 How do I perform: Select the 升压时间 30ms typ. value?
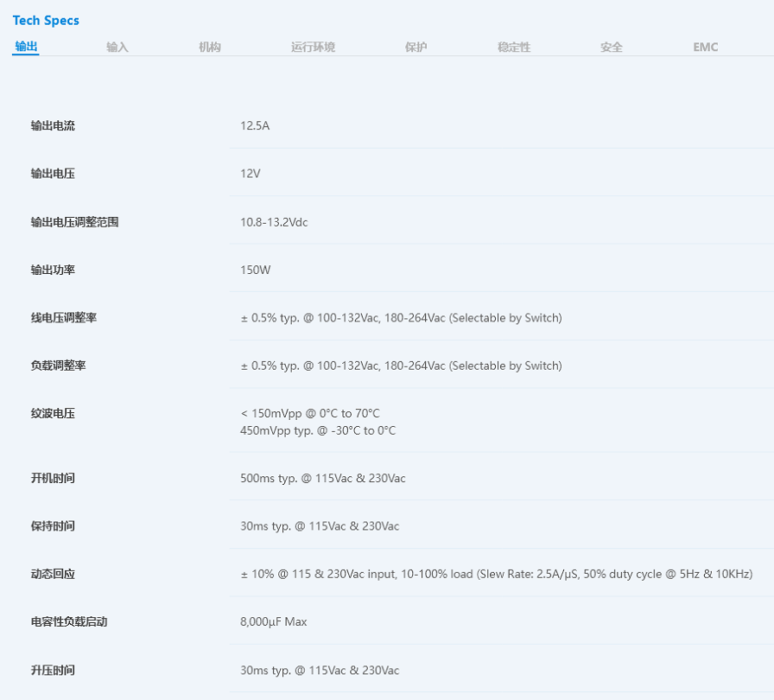point(320,670)
